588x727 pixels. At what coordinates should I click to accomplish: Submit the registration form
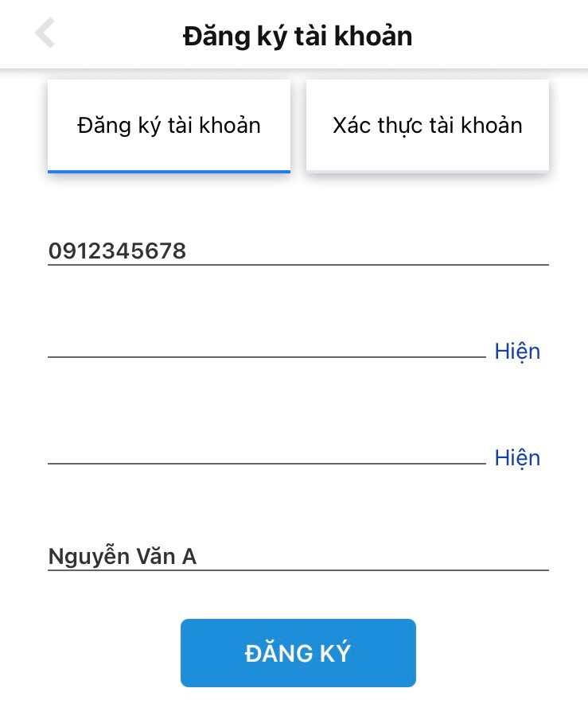pos(298,653)
